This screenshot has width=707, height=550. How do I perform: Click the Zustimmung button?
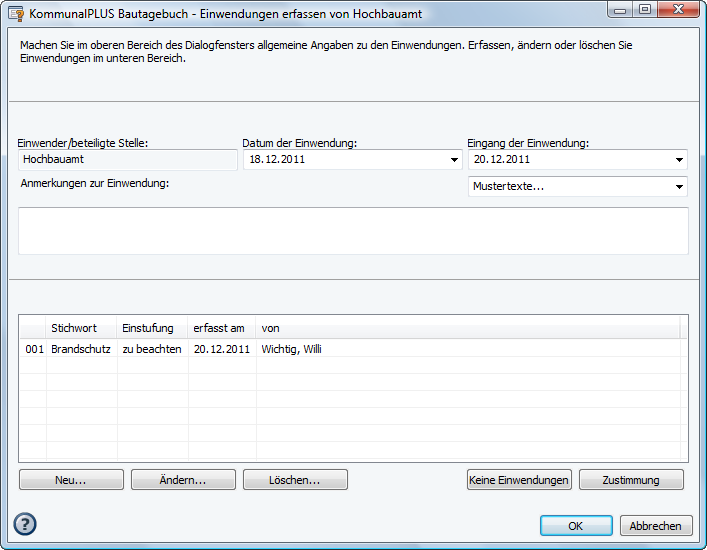[631, 480]
